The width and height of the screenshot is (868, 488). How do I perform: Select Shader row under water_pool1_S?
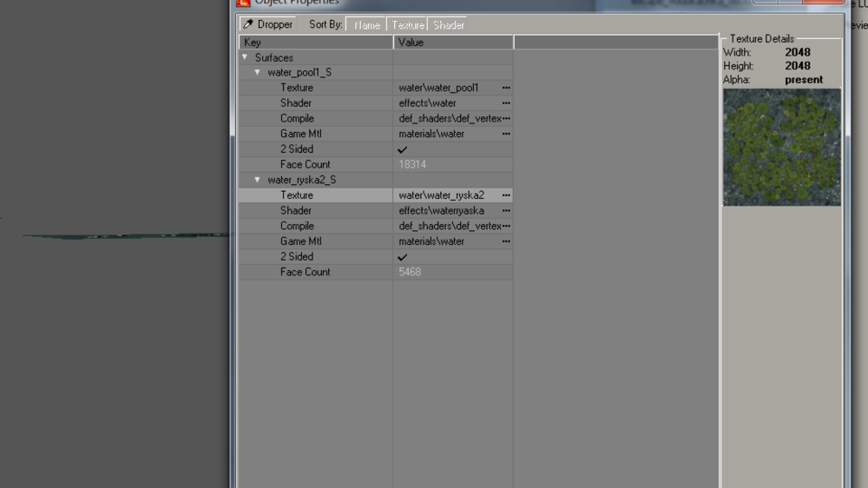pyautogui.click(x=376, y=103)
